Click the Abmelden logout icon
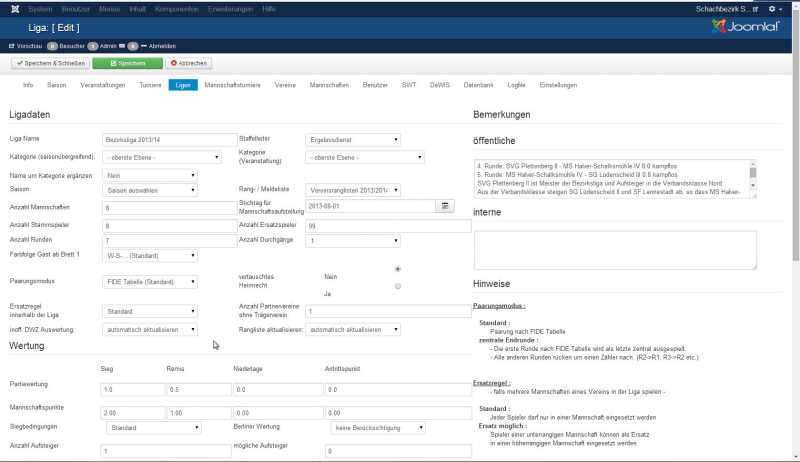Image resolution: width=800 pixels, height=462 pixels. (x=144, y=46)
